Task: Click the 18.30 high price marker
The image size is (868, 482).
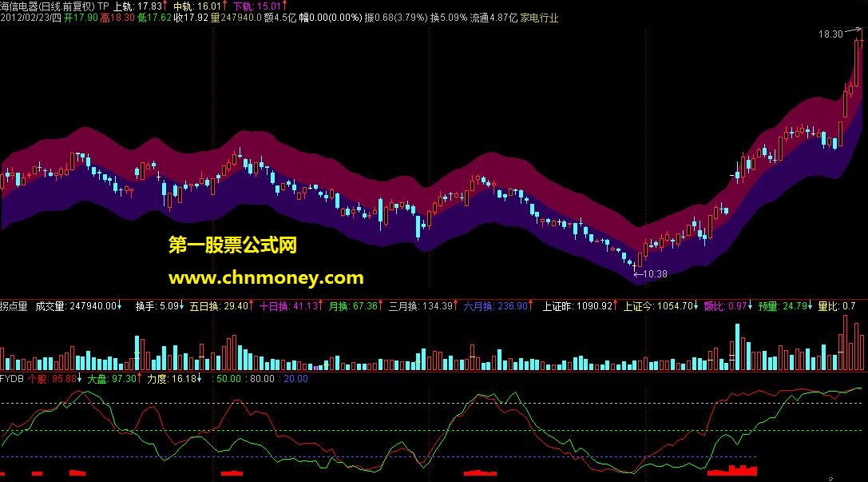Action: (x=830, y=34)
